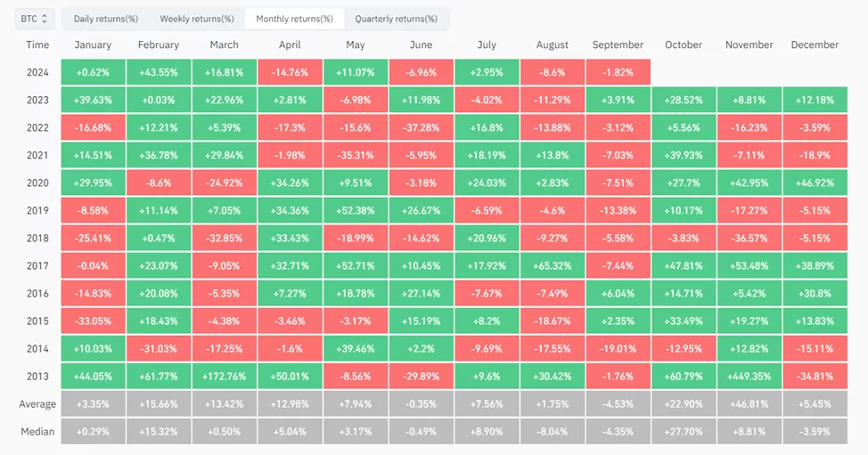Click the 2013 March +172.76% cell
868x455 pixels.
pyautogui.click(x=224, y=376)
